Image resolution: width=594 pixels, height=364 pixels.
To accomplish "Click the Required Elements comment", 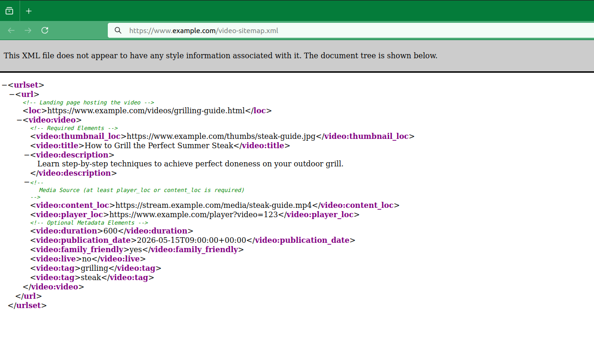I will click(x=74, y=128).
